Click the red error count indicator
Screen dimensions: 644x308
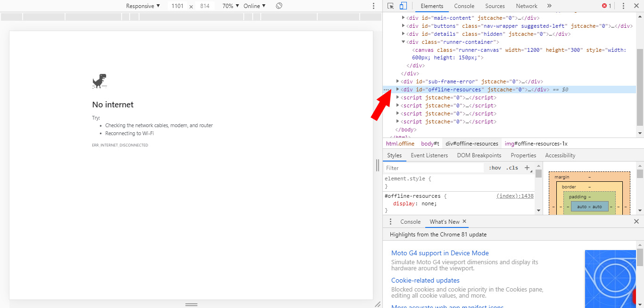(606, 6)
